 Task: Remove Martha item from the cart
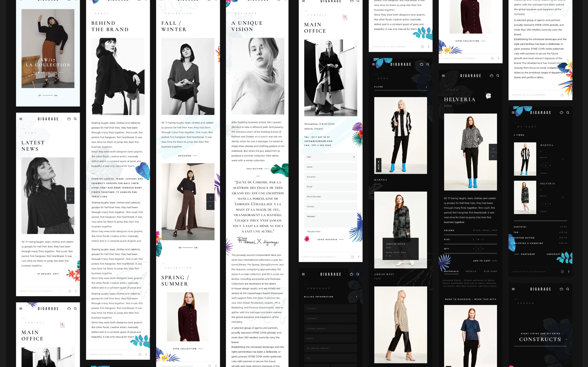pos(563,159)
